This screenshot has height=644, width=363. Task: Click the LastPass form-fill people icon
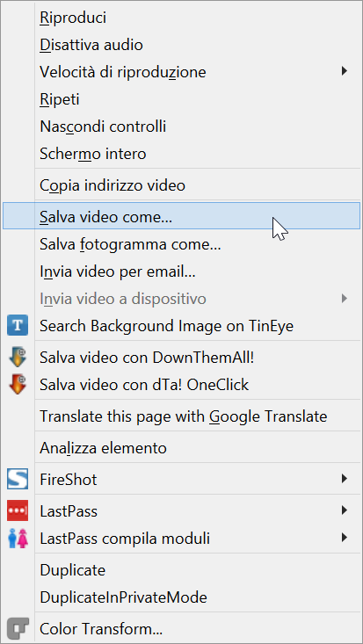click(18, 538)
